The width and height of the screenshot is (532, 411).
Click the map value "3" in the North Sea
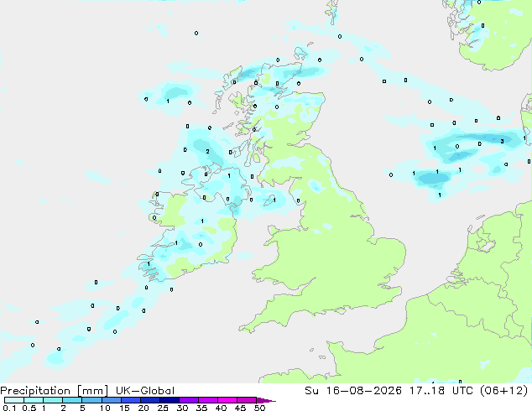pyautogui.click(x=502, y=141)
